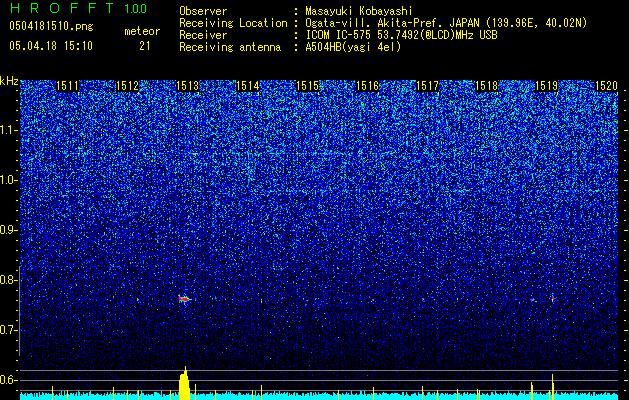
Task: Click the kHz axis unit label
Action: [x=9, y=81]
